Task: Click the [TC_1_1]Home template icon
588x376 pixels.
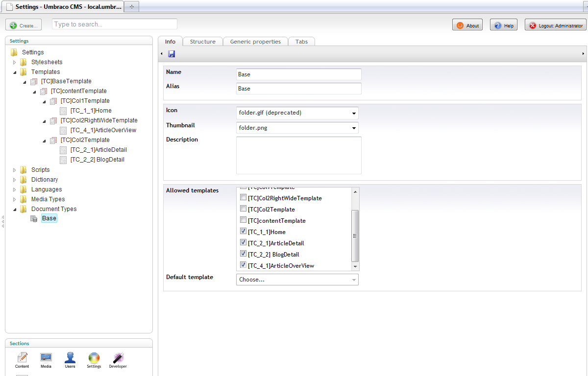Action: pos(63,111)
